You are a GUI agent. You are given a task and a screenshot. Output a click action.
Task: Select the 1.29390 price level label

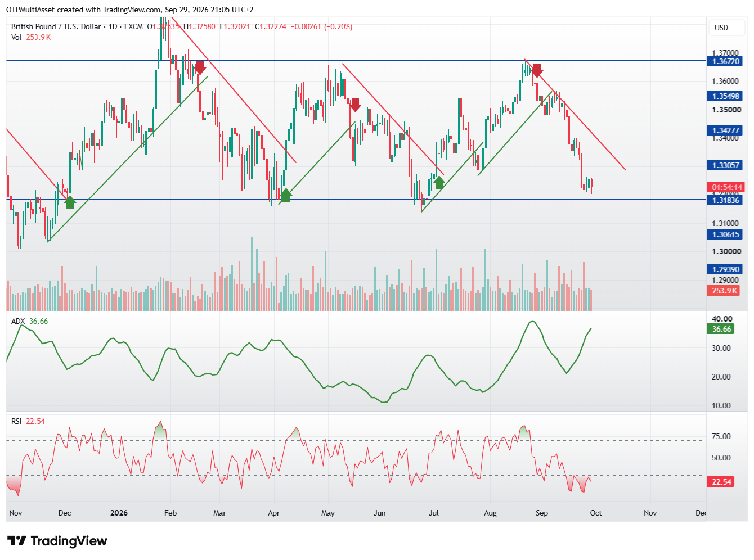pos(725,269)
